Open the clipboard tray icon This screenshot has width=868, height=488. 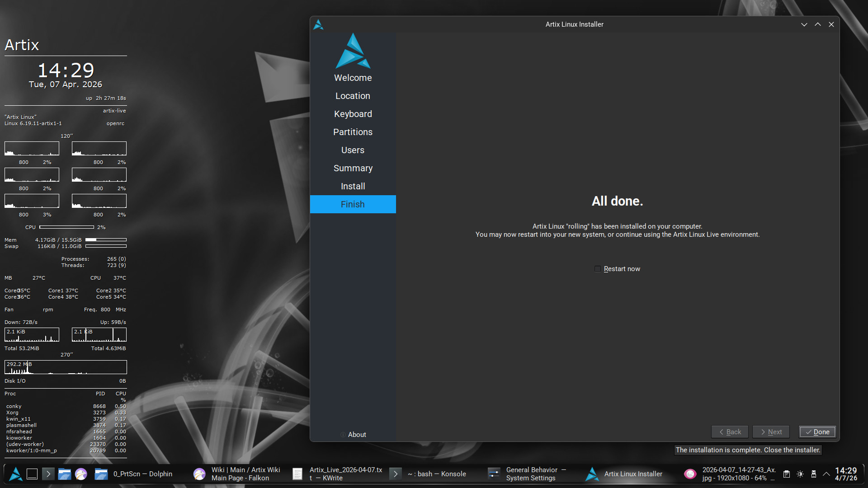pyautogui.click(x=787, y=474)
